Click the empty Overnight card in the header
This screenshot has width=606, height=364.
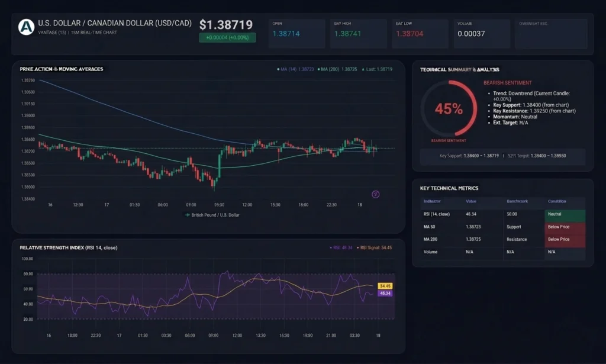point(551,34)
